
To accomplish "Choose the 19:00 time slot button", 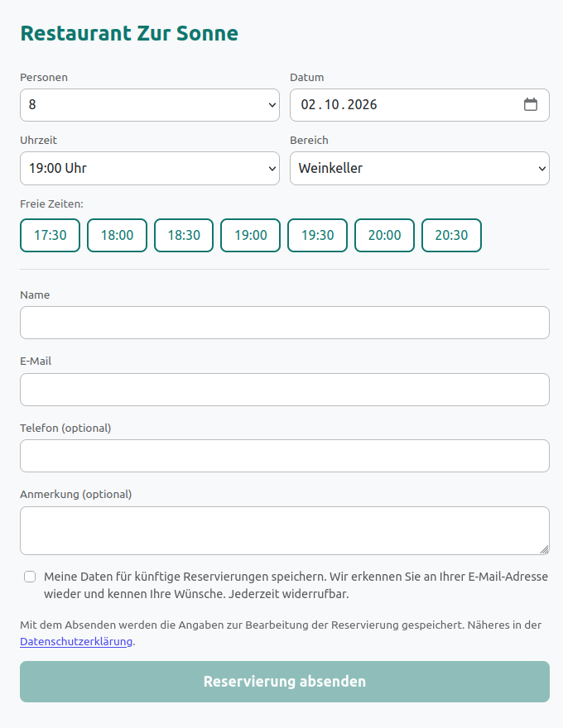I will (251, 236).
